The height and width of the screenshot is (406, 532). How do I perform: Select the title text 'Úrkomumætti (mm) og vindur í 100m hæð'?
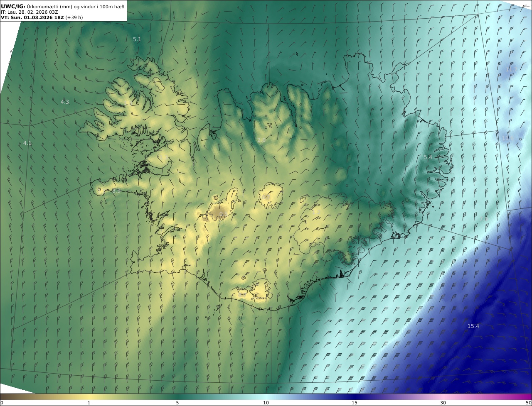76,6
